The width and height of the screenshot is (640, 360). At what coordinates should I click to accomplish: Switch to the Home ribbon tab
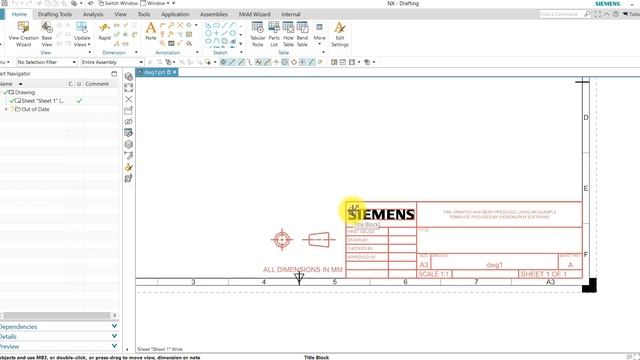(x=19, y=14)
